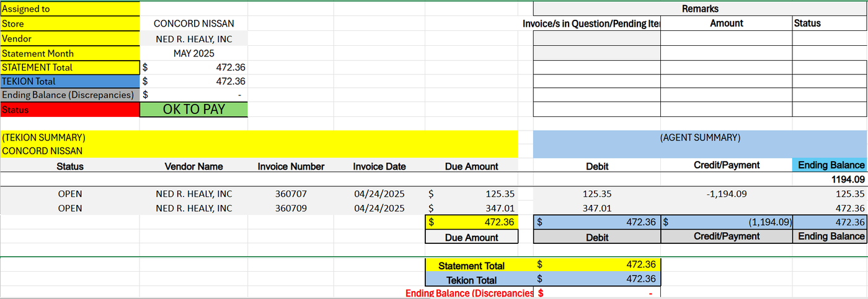Screen dimensions: 868x299
Task: Click the Remarks 'Amount' column header
Action: pos(727,24)
